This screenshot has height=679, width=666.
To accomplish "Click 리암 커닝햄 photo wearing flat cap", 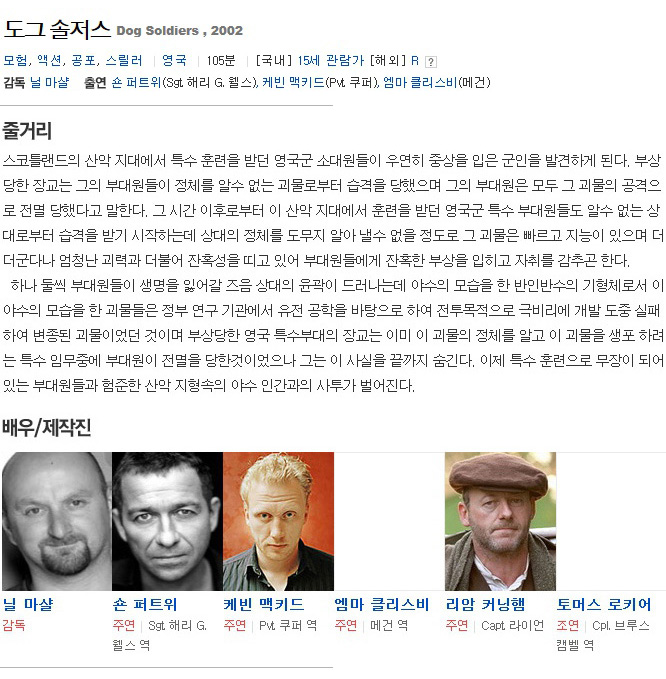I will [x=500, y=521].
